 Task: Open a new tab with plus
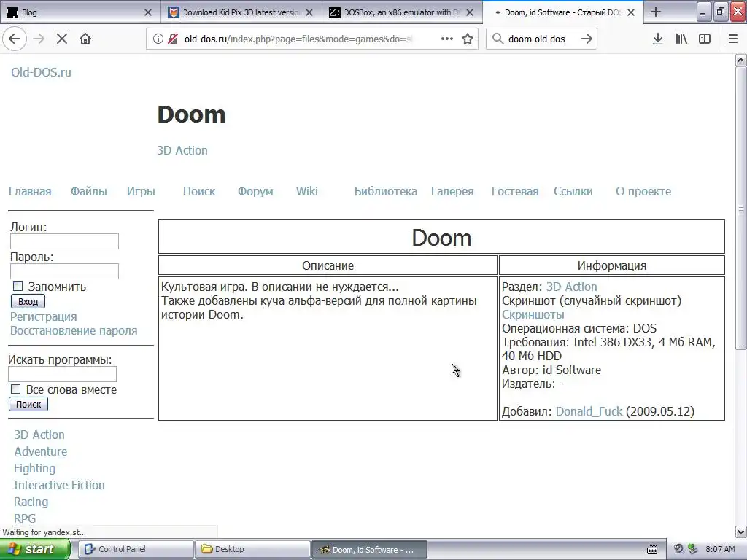pyautogui.click(x=656, y=12)
